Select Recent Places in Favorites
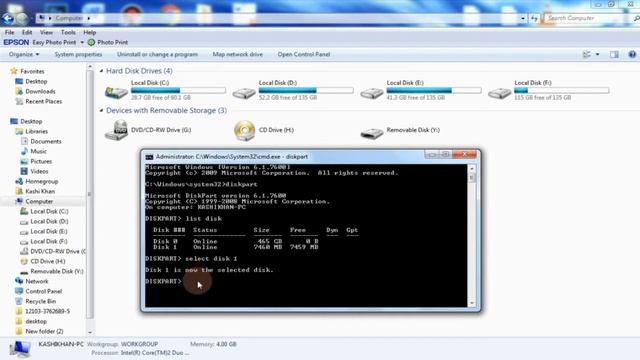This screenshot has height=360, width=640. pos(44,101)
